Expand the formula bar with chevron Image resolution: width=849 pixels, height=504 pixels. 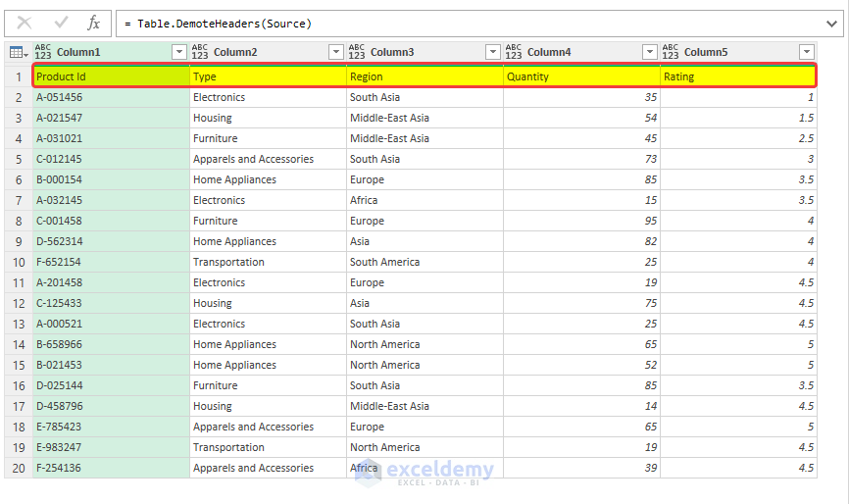coord(831,24)
